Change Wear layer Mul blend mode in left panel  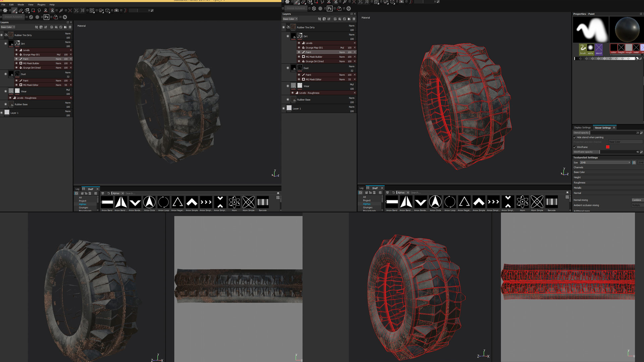[68, 90]
